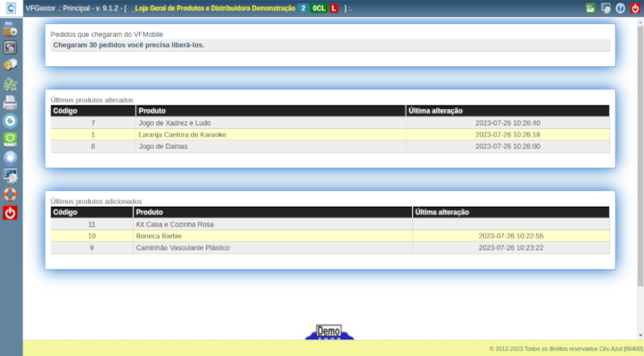Click the red power icon in sidebar
644x356 pixels.
pyautogui.click(x=10, y=213)
